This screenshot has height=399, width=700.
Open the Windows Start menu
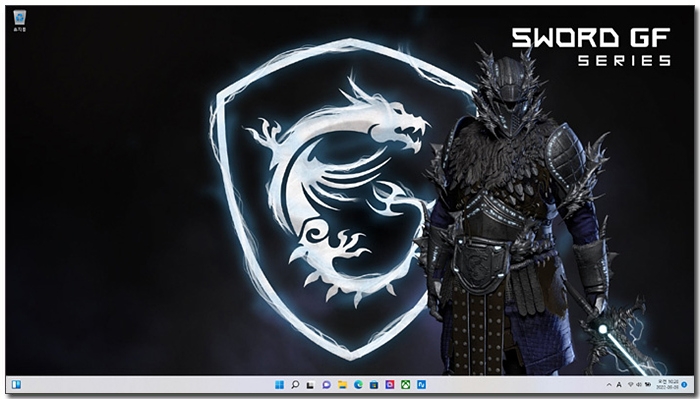(x=279, y=384)
